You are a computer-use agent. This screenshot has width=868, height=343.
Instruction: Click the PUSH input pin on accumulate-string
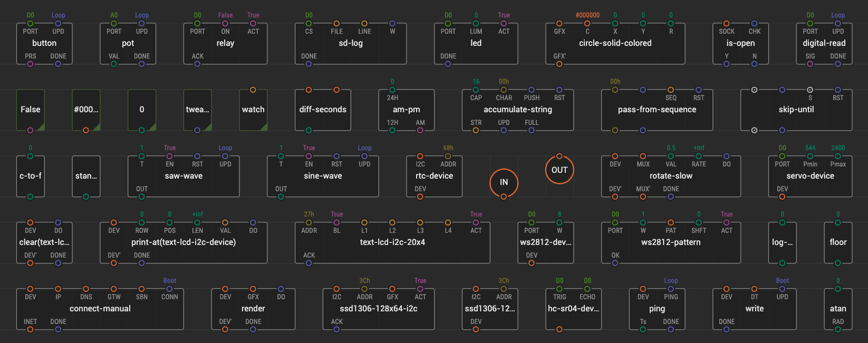point(532,90)
